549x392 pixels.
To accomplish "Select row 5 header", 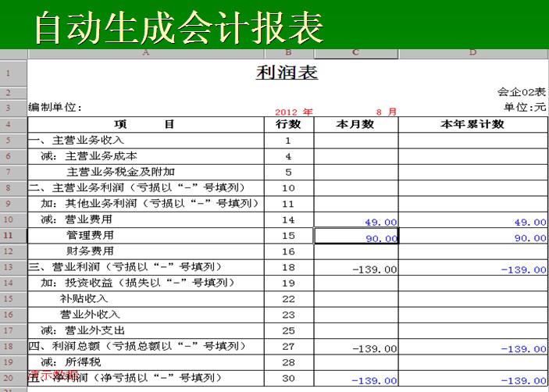I will pyautogui.click(x=13, y=141).
